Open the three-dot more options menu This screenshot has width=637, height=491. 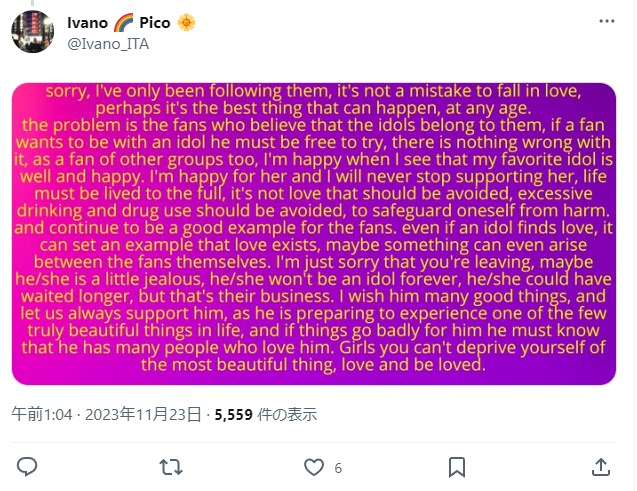pos(605,21)
